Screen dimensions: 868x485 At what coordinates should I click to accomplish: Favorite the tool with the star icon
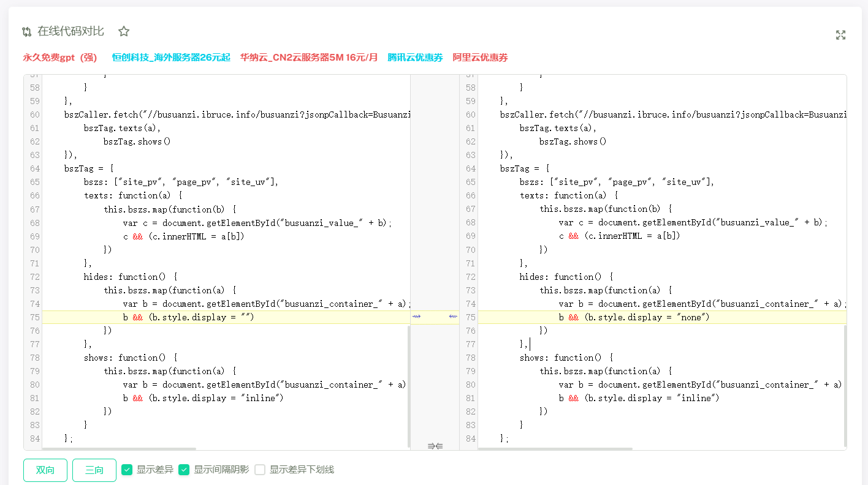(x=124, y=31)
